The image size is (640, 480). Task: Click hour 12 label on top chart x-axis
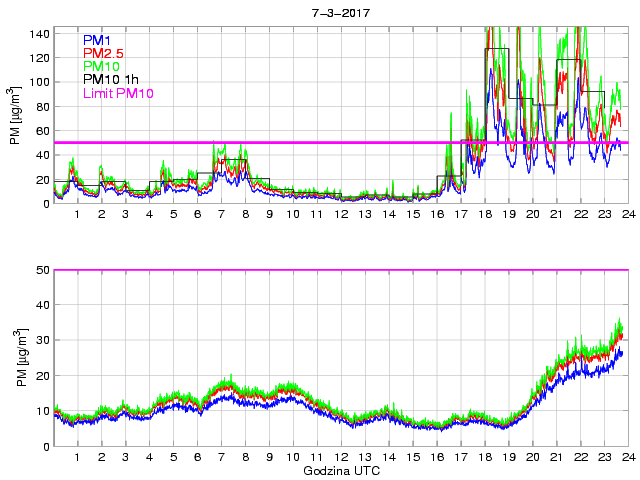(340, 215)
